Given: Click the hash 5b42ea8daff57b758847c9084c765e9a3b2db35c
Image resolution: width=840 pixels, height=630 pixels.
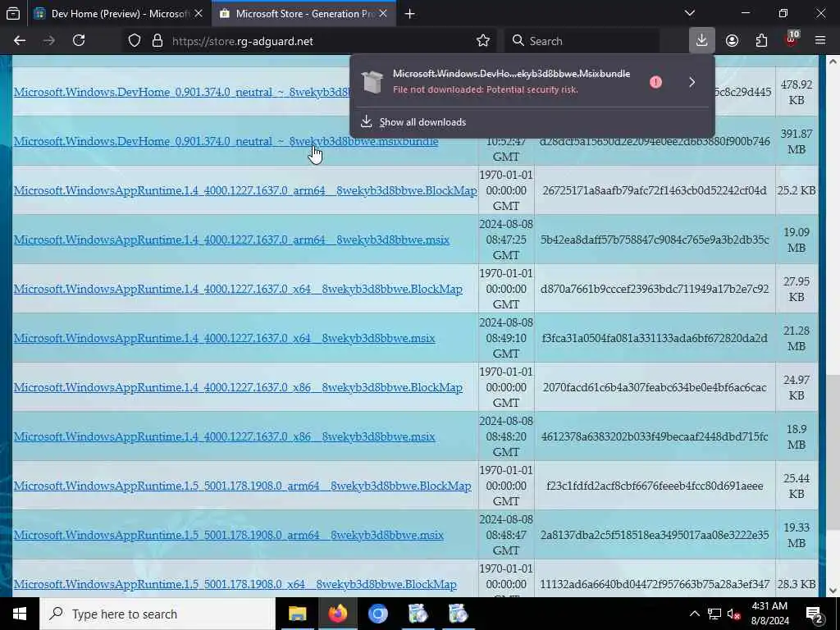Looking at the screenshot, I should (x=655, y=240).
